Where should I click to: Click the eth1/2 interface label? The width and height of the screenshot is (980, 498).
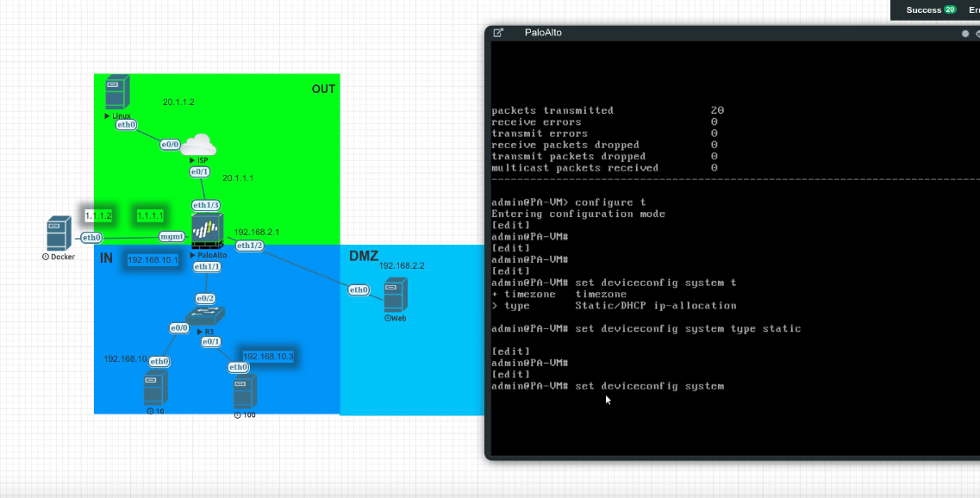tap(250, 246)
